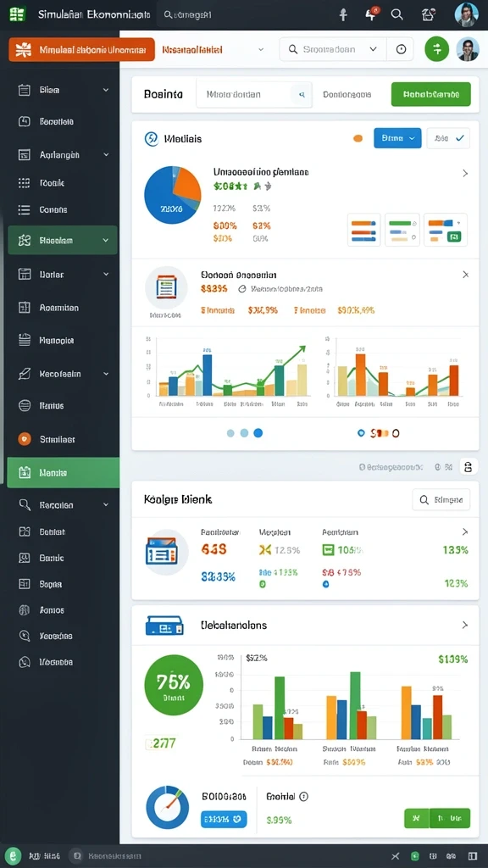Click the clock icon beside the Srooonadoan search
Screen dimensions: 488x868
[x=401, y=49]
